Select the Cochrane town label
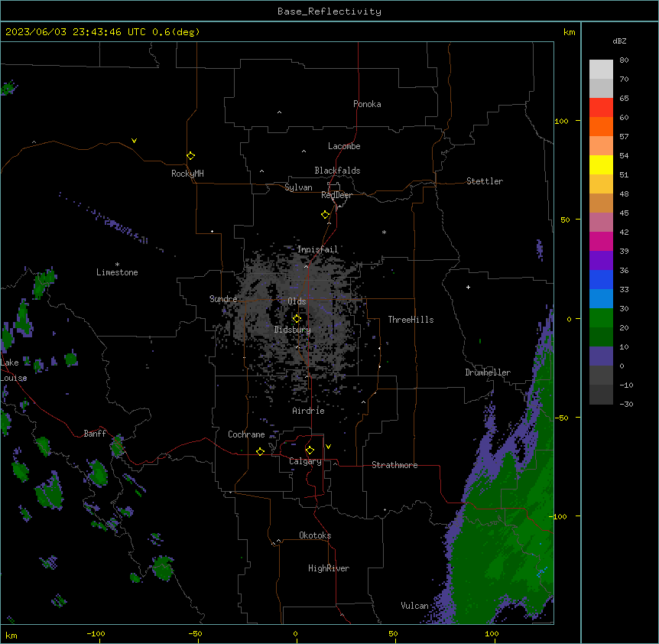The height and width of the screenshot is (644, 659). point(246,434)
